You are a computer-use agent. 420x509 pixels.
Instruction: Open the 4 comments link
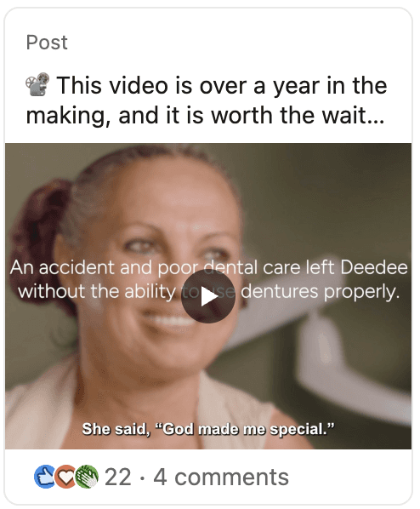pos(221,478)
